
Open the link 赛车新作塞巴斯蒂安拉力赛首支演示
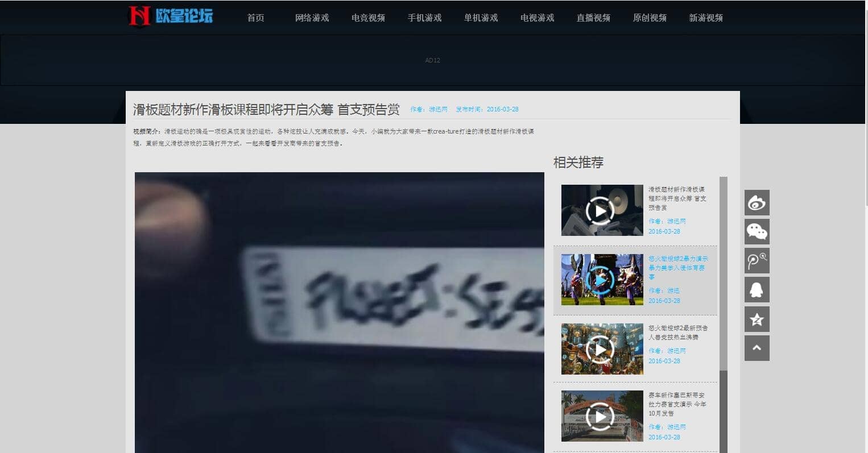click(677, 404)
